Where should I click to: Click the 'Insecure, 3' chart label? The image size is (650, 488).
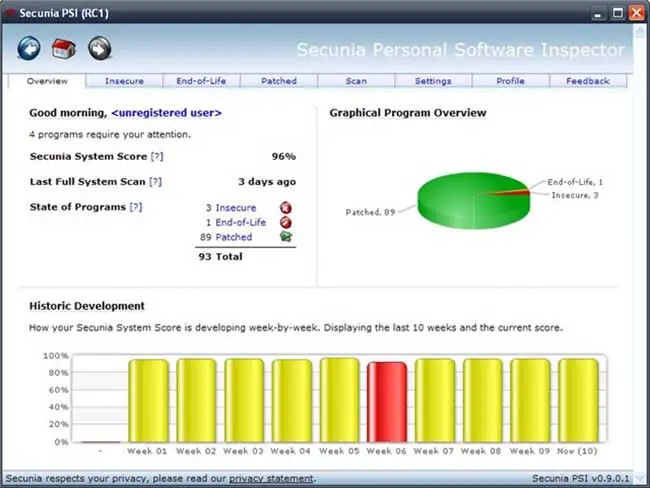[575, 195]
